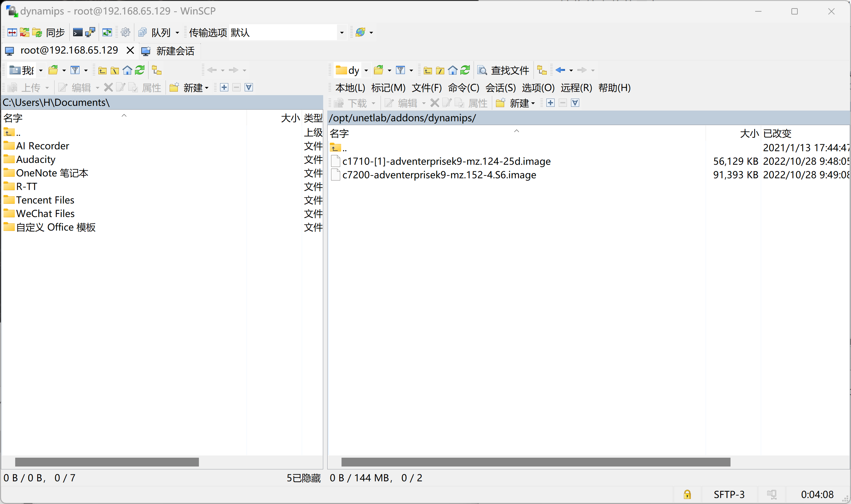The width and height of the screenshot is (851, 504).
Task: Go to local home directory icon
Action: [x=127, y=70]
